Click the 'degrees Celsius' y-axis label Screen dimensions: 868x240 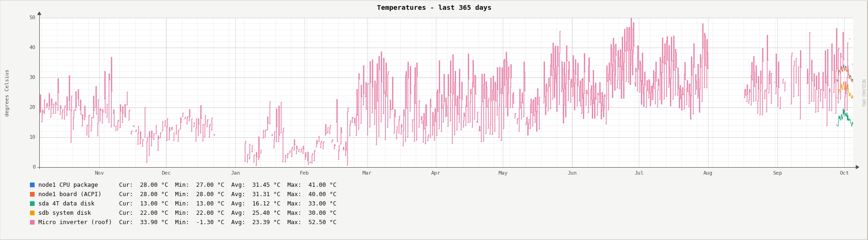[x=7, y=93]
